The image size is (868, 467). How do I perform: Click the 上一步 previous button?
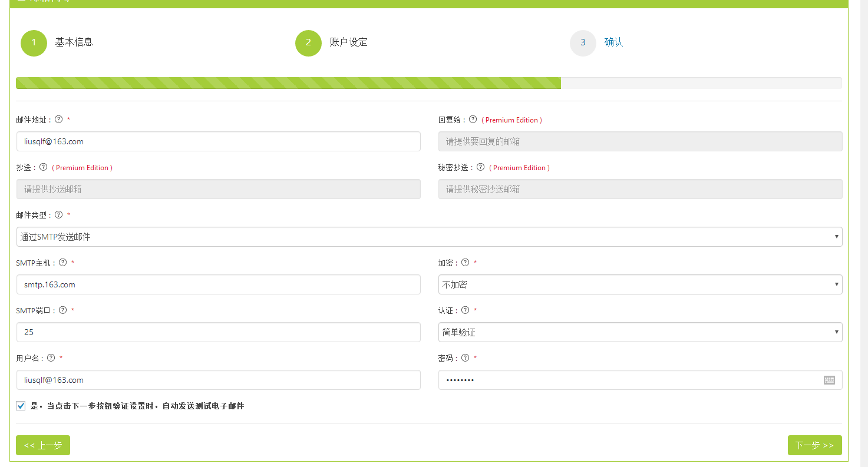(43, 445)
